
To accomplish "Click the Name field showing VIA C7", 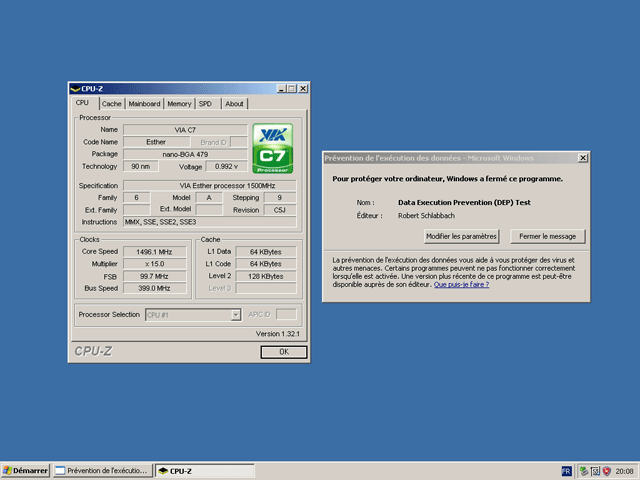I will 185,130.
